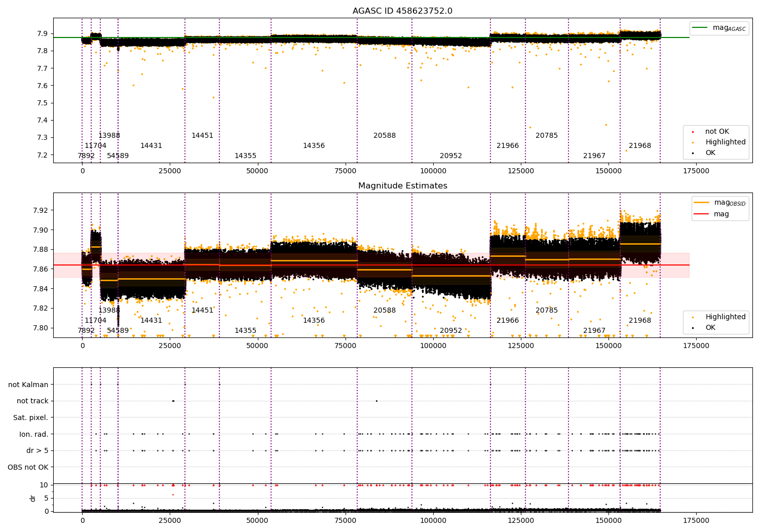Image resolution: width=760 pixels, height=532 pixels.
Task: Click obsid label 20952 in top panel
Action: 451,156
